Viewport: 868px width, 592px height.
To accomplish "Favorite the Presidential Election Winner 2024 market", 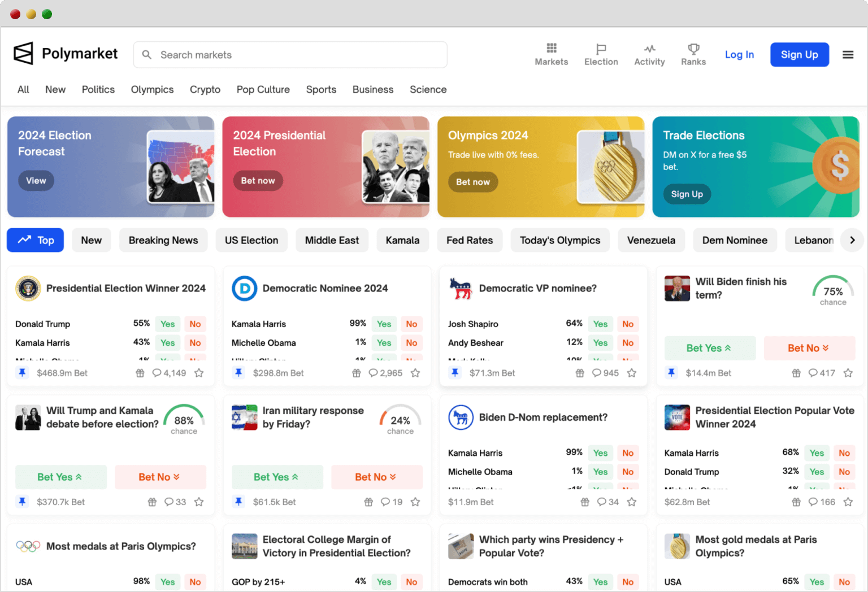I will pyautogui.click(x=199, y=373).
